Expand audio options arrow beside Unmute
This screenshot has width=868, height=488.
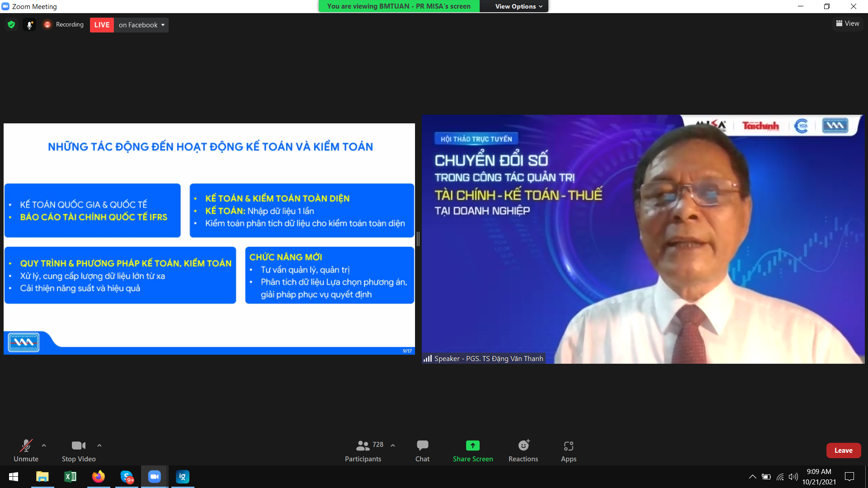coord(44,446)
